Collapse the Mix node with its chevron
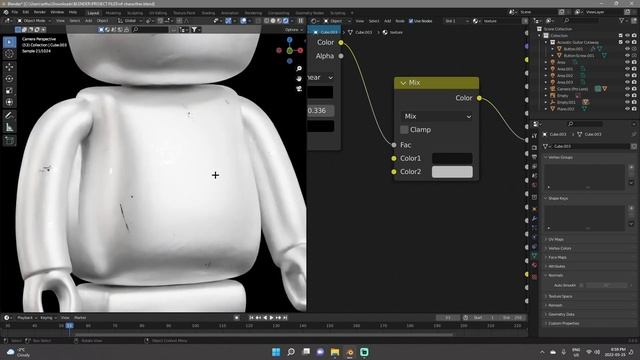The width and height of the screenshot is (640, 360). point(403,83)
